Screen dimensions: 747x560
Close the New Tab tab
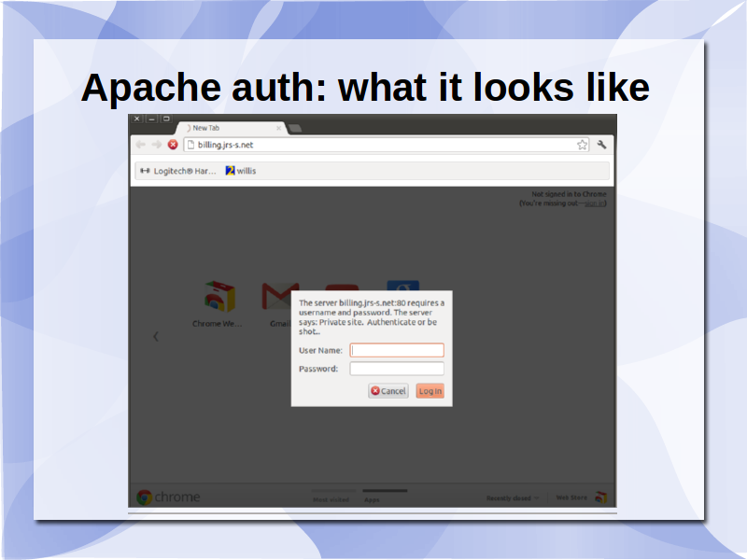click(x=278, y=128)
